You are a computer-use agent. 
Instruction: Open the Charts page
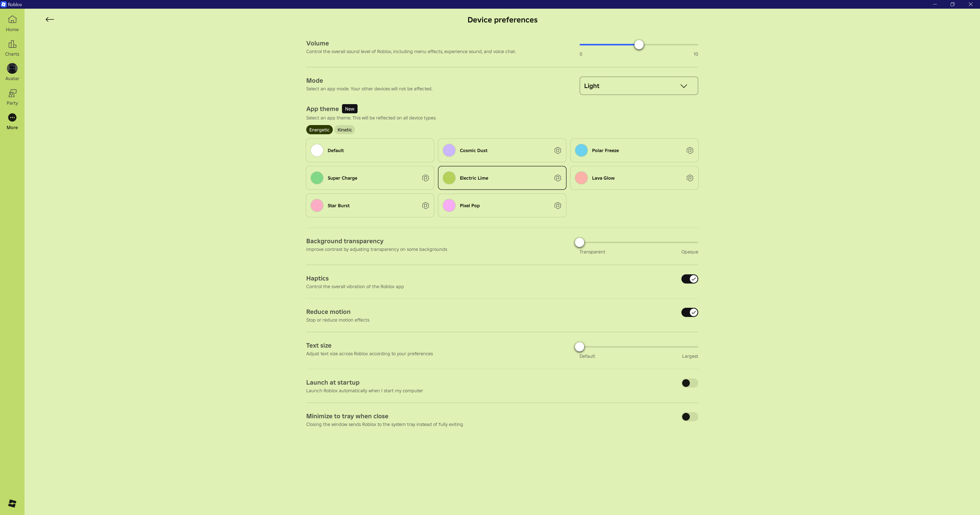[12, 48]
